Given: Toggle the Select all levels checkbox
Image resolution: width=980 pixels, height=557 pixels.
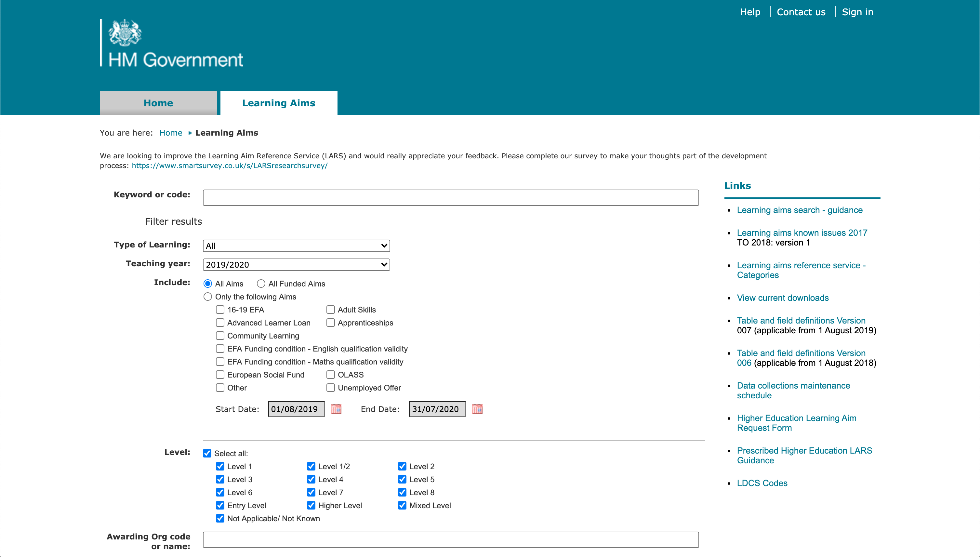Looking at the screenshot, I should coord(207,453).
